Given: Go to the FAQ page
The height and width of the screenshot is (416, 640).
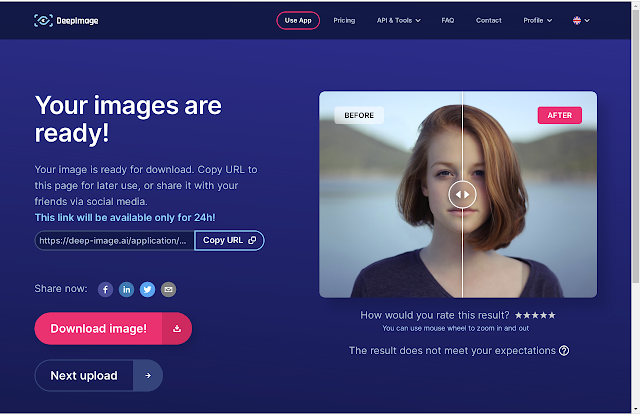Looking at the screenshot, I should coord(448,20).
